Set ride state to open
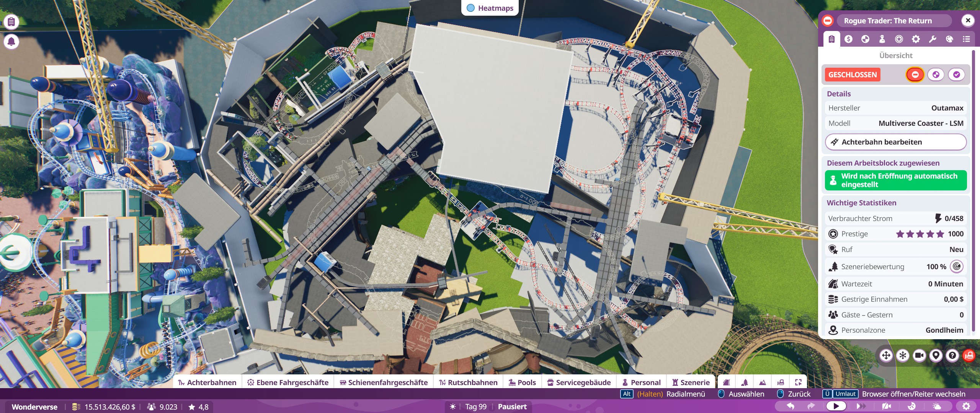 [x=956, y=75]
